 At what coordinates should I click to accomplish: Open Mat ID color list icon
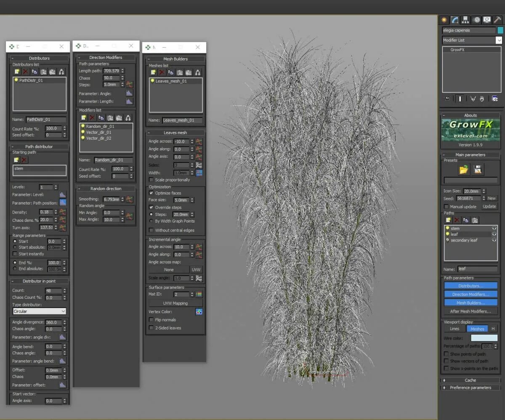pyautogui.click(x=199, y=294)
